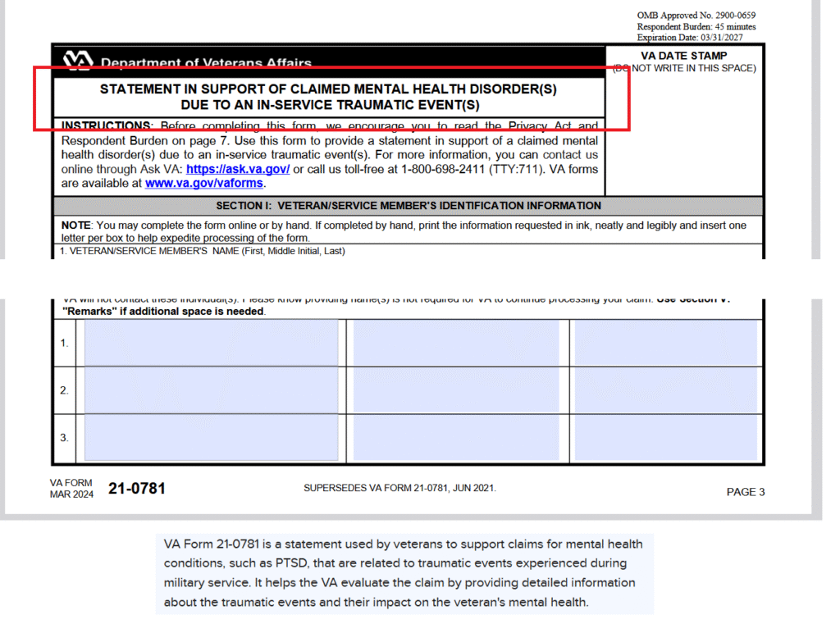Click the Department of Veterans Affairs logo
Image resolution: width=840 pixels, height=624 pixels.
pyautogui.click(x=79, y=61)
